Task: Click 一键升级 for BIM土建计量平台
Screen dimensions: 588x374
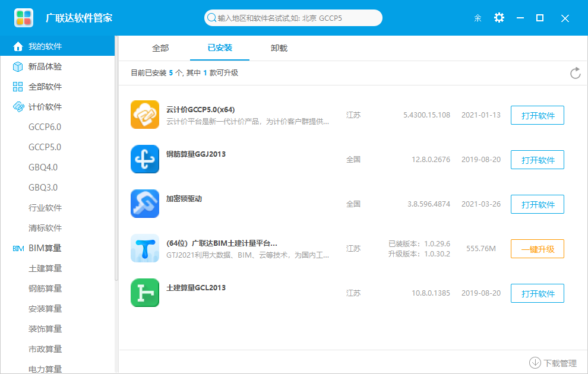Action: click(x=538, y=249)
